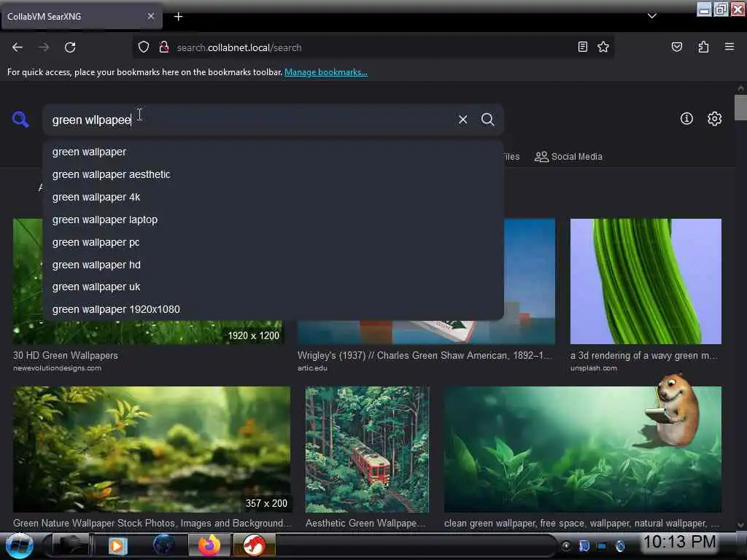Open the wavy green 3d rendering thumbnail

(x=646, y=281)
